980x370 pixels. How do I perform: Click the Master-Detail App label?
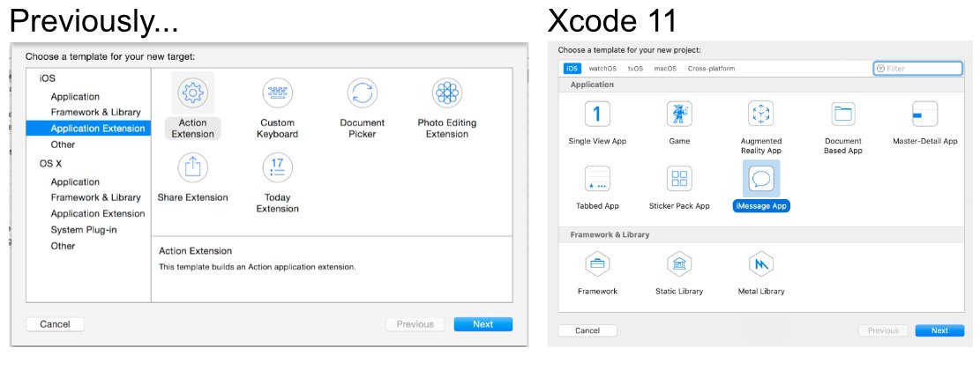[925, 141]
